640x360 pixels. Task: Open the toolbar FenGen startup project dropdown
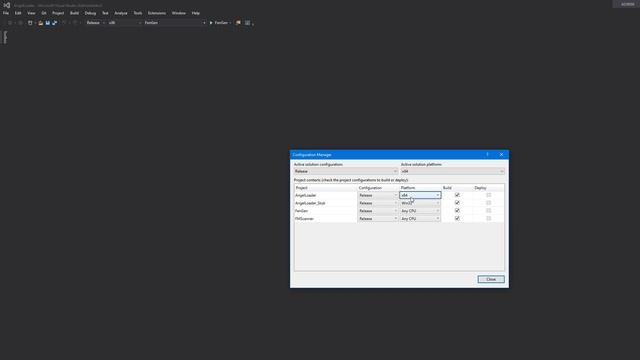(x=175, y=23)
